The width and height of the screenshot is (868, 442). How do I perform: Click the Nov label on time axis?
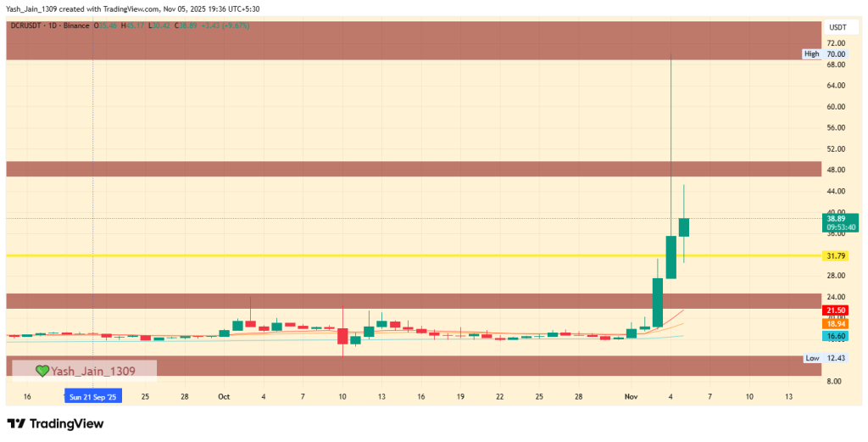pos(631,396)
